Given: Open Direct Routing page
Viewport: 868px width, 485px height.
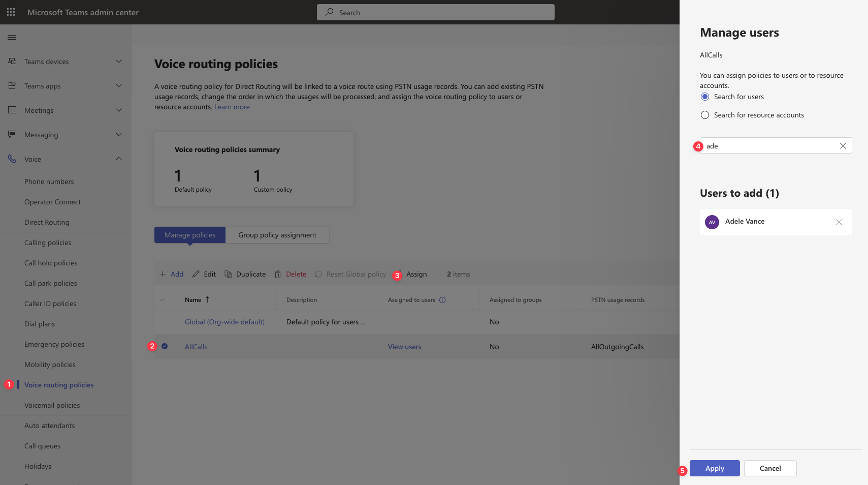Looking at the screenshot, I should pyautogui.click(x=47, y=222).
